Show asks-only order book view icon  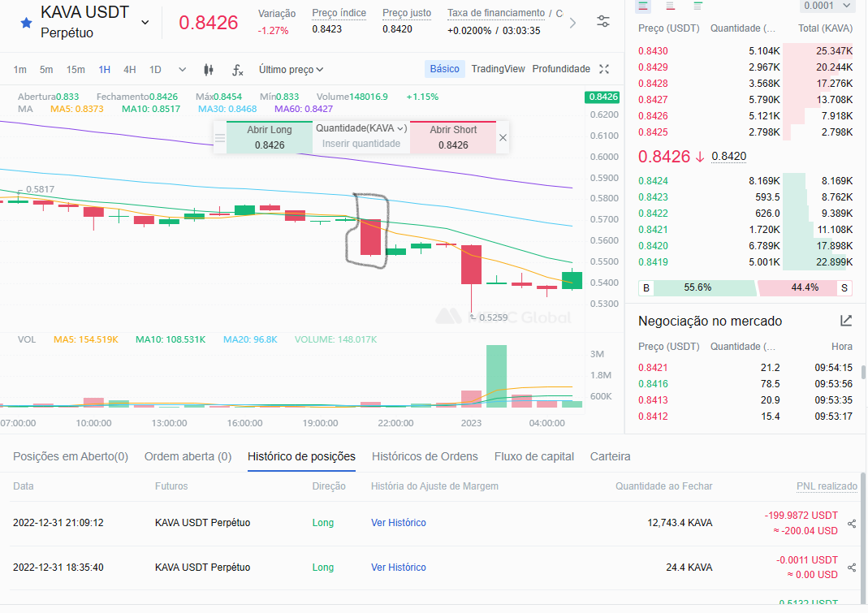(x=671, y=6)
